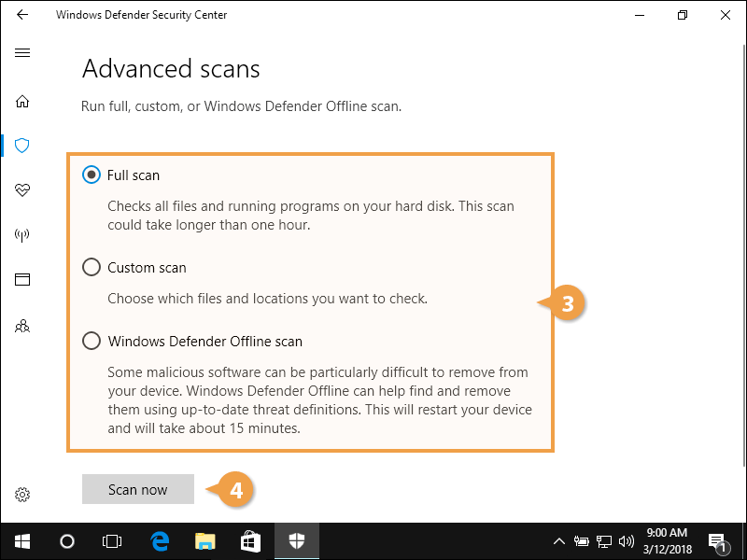
Task: Open Task View from the taskbar
Action: (x=112, y=541)
